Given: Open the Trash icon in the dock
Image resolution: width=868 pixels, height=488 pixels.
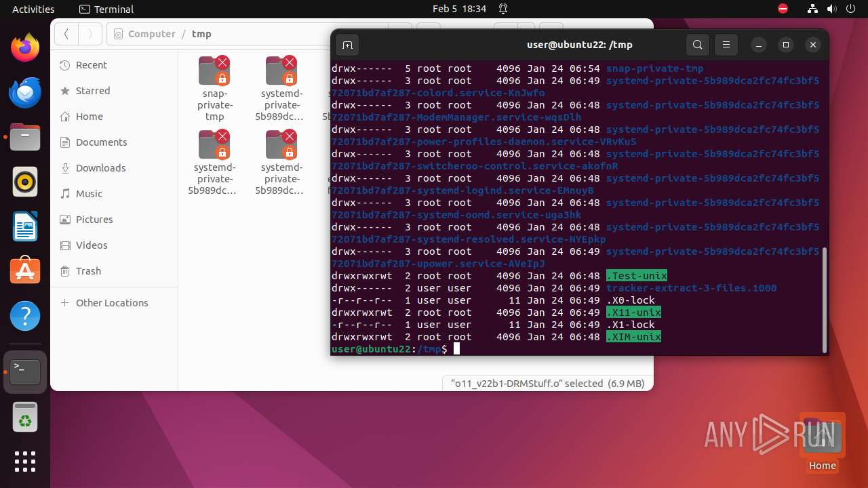Looking at the screenshot, I should pyautogui.click(x=25, y=417).
